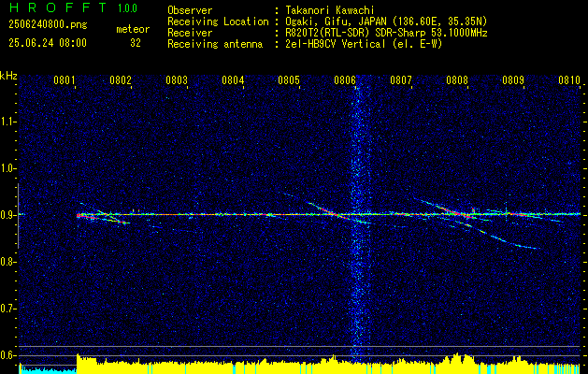Click the meteor label
The image size is (588, 374).
[x=133, y=29]
